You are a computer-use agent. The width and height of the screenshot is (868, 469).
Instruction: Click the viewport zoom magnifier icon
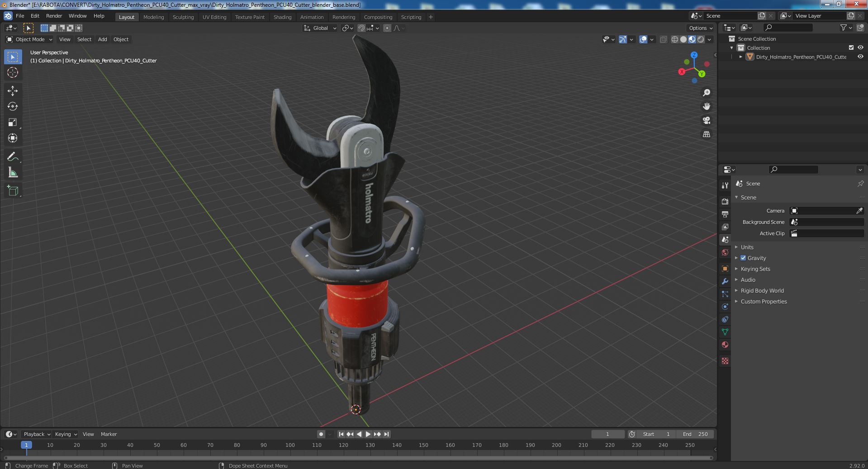point(707,93)
